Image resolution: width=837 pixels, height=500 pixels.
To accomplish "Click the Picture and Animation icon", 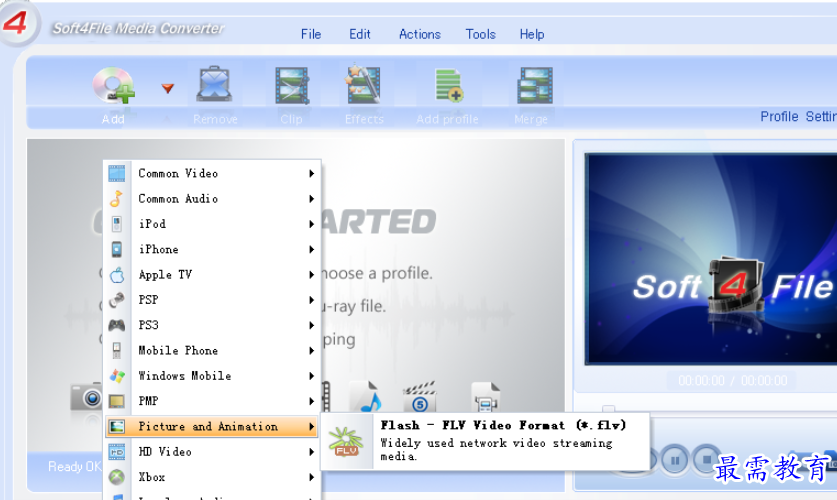I will click(x=116, y=426).
